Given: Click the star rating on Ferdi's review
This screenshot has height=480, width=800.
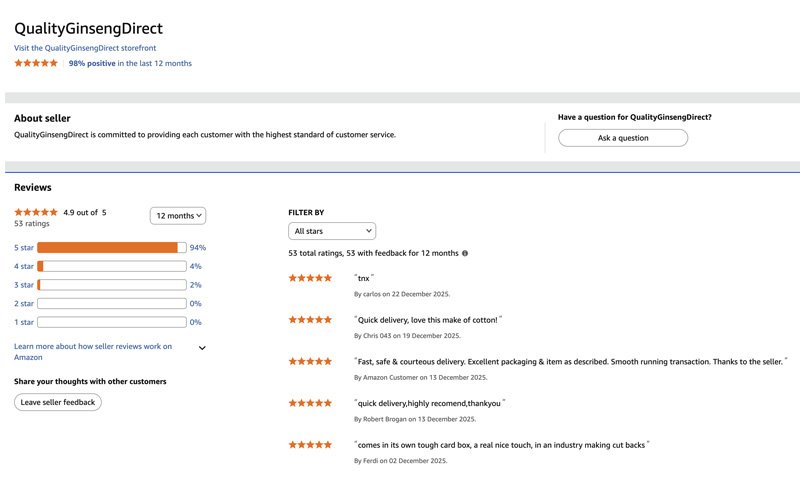Looking at the screenshot, I should coord(310,444).
